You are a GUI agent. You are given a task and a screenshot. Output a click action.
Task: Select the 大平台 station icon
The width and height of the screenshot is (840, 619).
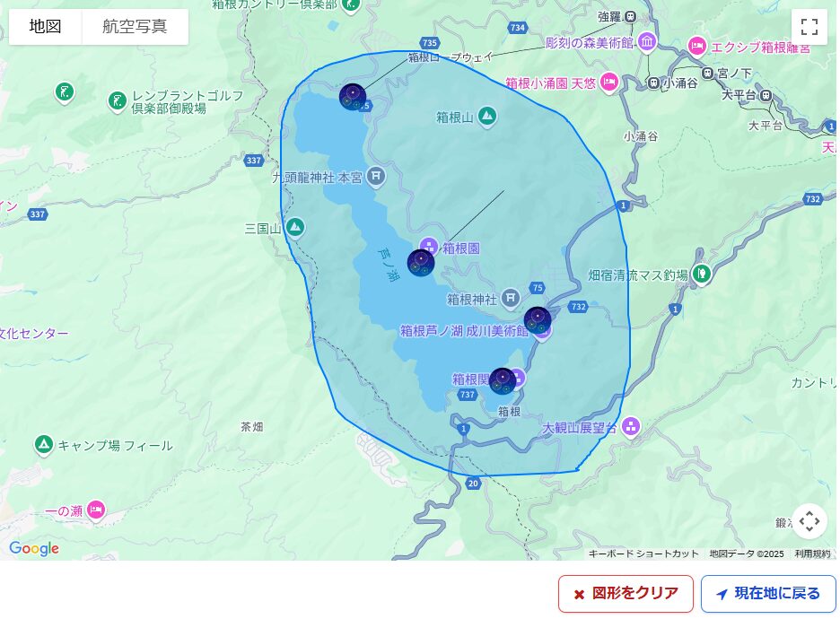point(766,95)
